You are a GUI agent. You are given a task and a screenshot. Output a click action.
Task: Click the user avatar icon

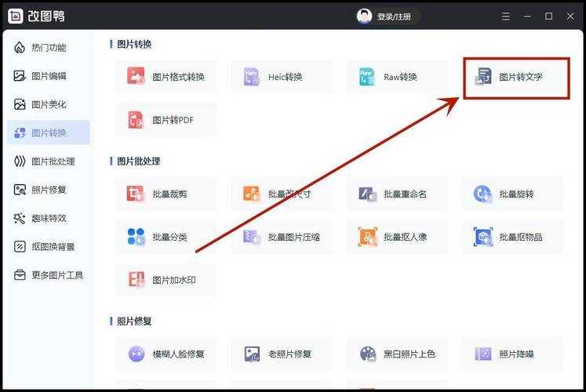(364, 16)
